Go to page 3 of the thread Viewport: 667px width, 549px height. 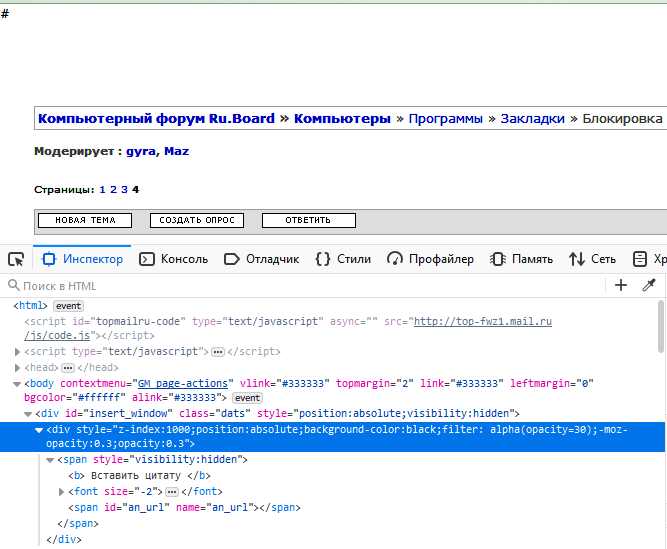click(x=124, y=190)
